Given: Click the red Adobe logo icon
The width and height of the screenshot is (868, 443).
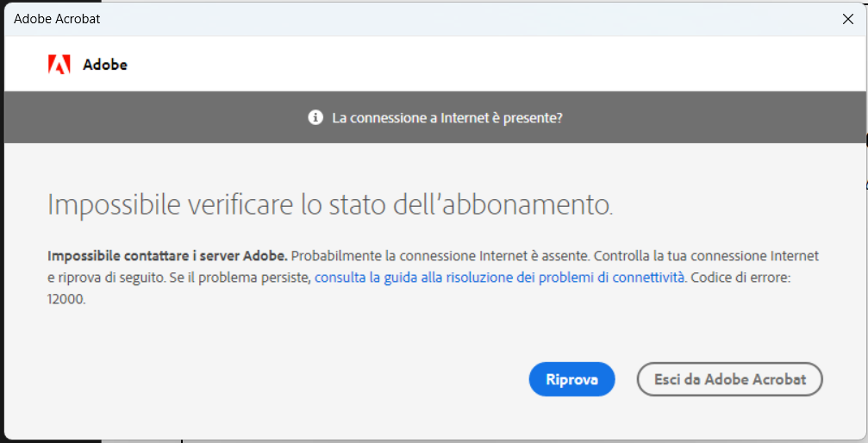Looking at the screenshot, I should coord(59,65).
